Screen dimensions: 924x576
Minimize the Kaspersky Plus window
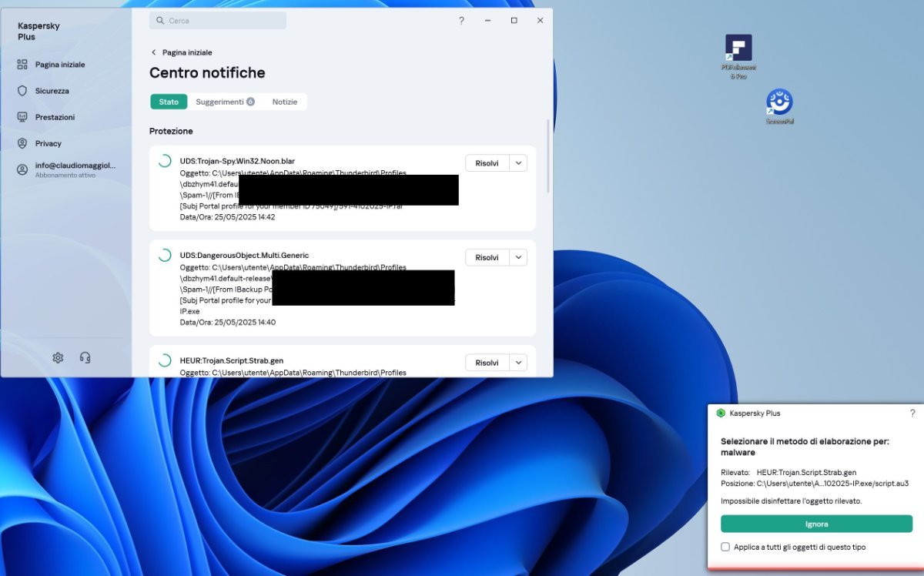[x=487, y=21]
